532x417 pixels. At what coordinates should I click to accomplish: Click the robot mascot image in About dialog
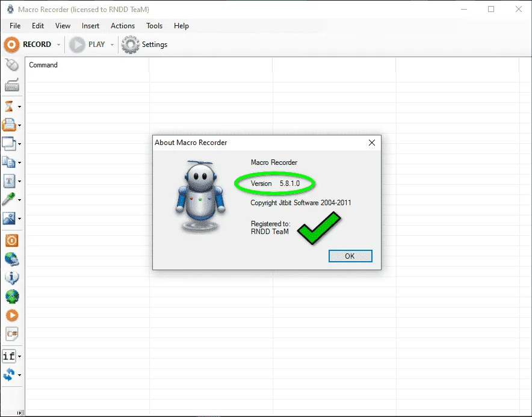[200, 197]
